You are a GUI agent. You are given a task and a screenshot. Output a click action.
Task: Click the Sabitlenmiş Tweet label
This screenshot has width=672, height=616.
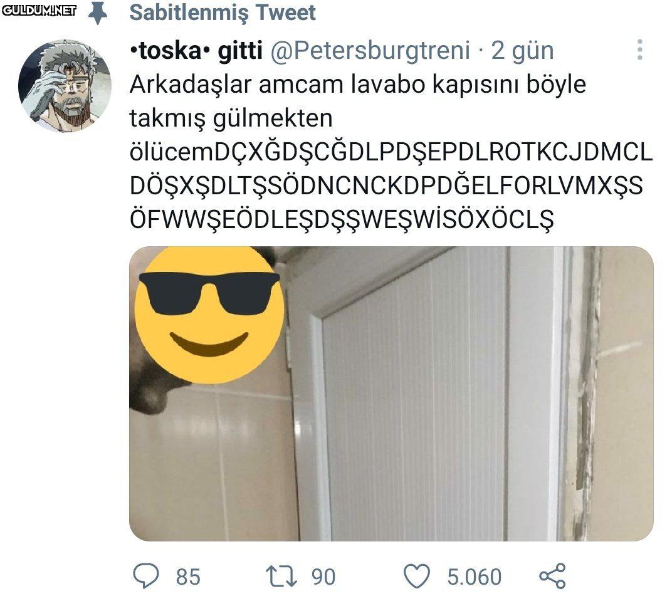(x=223, y=13)
